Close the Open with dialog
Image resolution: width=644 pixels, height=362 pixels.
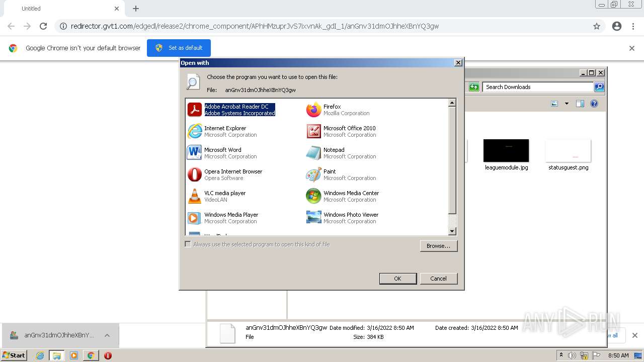tap(458, 63)
